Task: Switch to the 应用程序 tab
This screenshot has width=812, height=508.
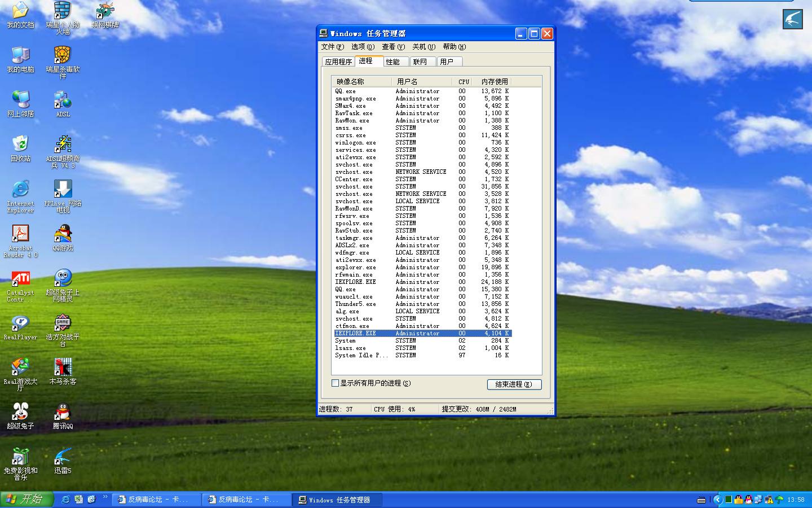Action: [x=338, y=62]
